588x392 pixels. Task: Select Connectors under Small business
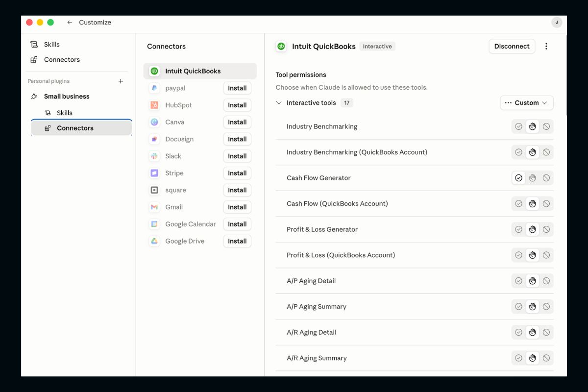tap(81, 128)
